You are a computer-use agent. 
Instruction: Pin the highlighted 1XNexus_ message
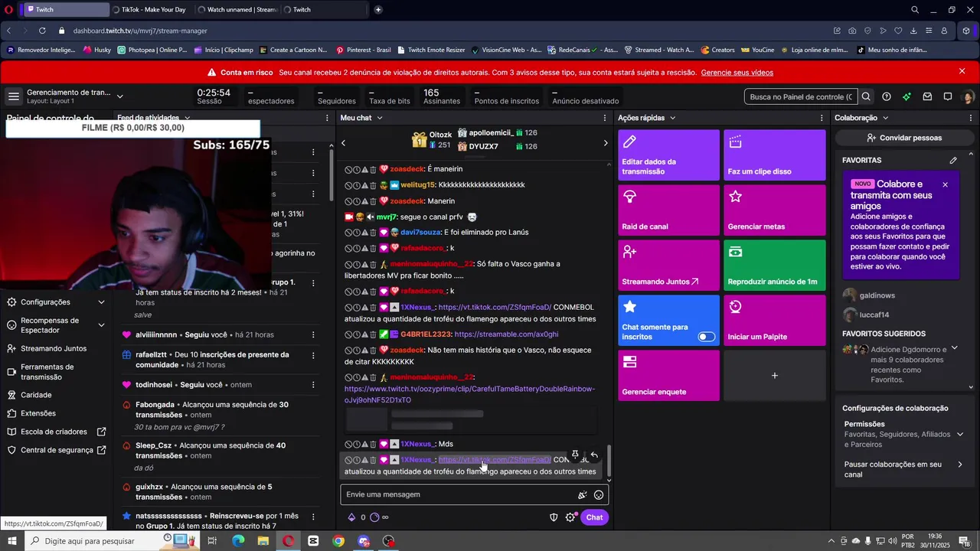pos(575,455)
